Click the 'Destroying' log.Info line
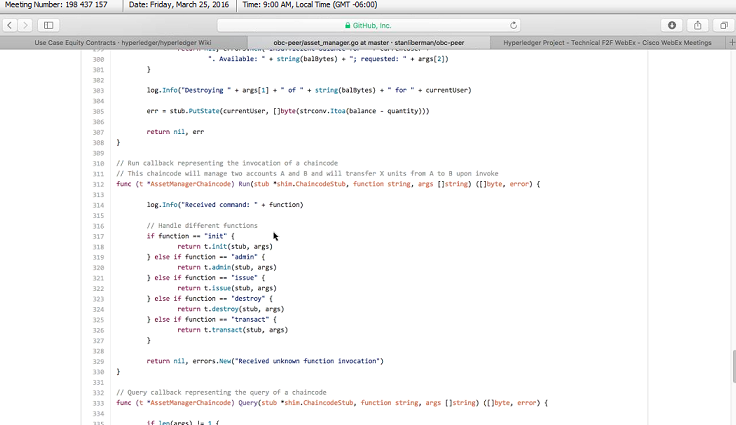 [309, 90]
